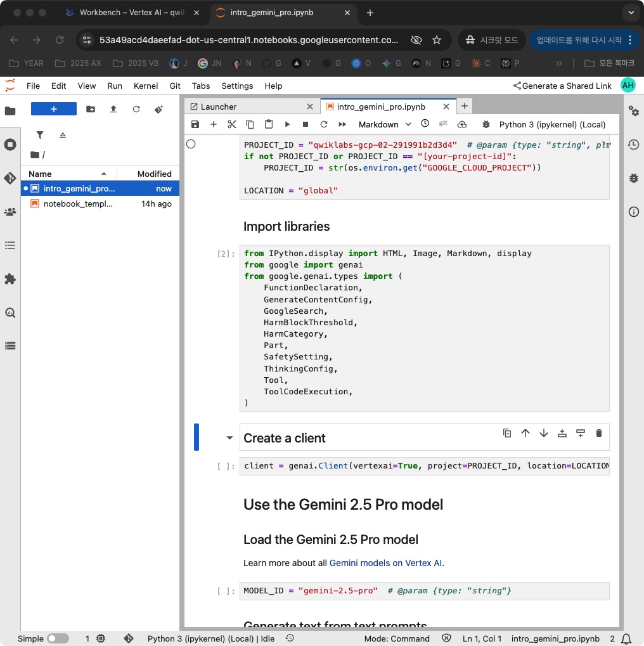Screen dimensions: 644x646
Task: Interrupt the kernel with the stop icon
Action: point(306,125)
